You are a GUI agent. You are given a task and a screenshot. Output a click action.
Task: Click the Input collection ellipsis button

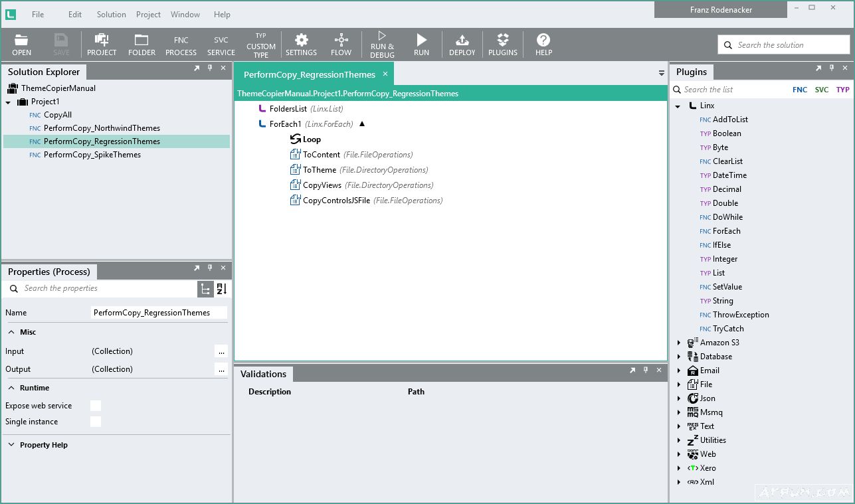click(x=221, y=351)
